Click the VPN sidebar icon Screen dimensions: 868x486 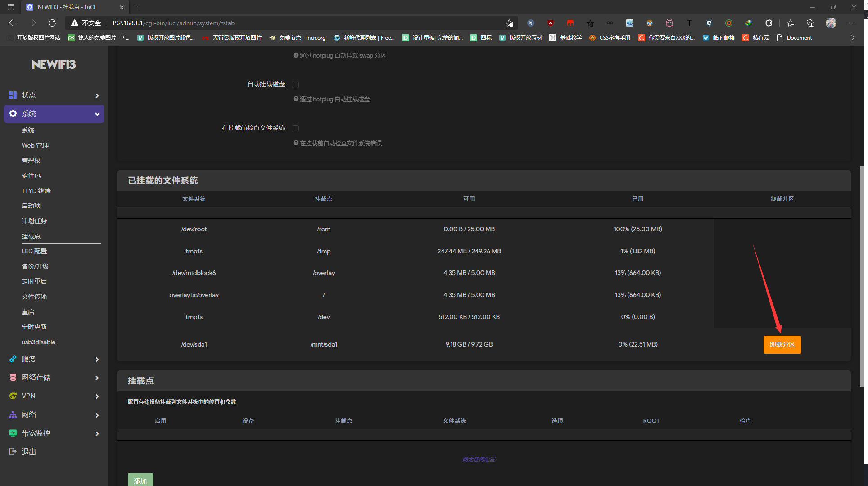click(x=13, y=396)
